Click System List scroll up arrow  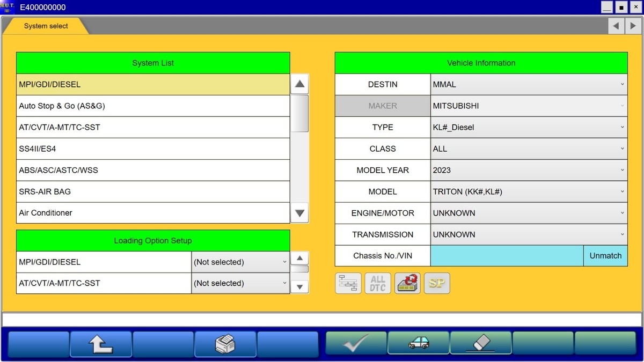(x=300, y=84)
